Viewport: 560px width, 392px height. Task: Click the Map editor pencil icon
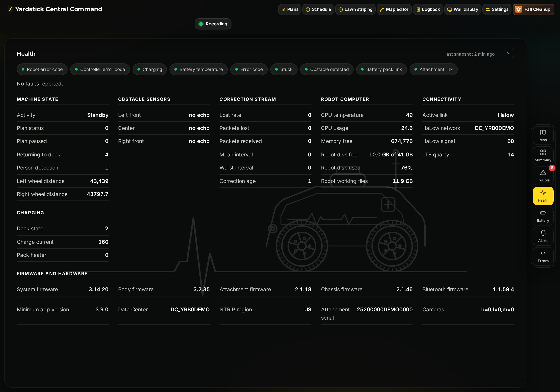(x=382, y=10)
